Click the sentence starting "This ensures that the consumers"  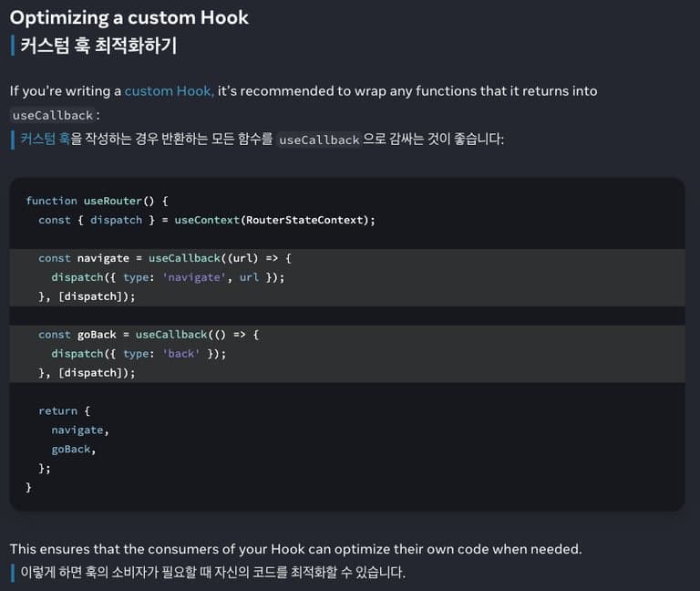[x=295, y=549]
